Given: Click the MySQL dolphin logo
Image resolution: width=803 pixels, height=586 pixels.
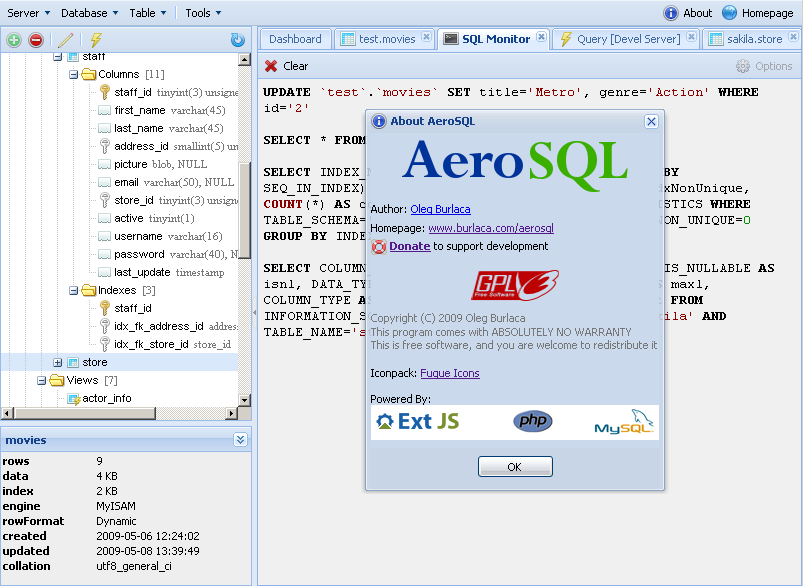Looking at the screenshot, I should [x=624, y=422].
